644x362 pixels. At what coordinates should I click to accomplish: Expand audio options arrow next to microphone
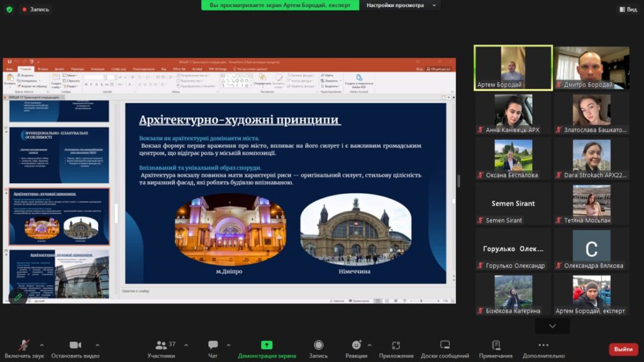coord(42,345)
